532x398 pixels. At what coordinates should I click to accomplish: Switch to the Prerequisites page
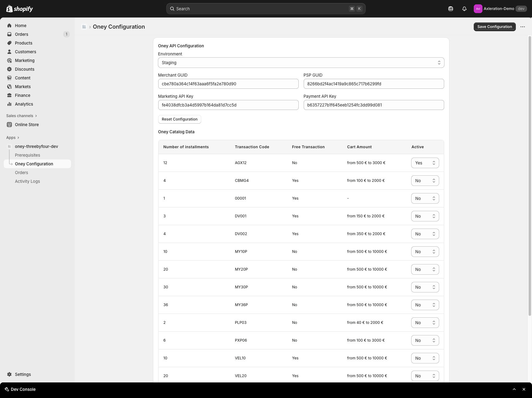pyautogui.click(x=27, y=155)
